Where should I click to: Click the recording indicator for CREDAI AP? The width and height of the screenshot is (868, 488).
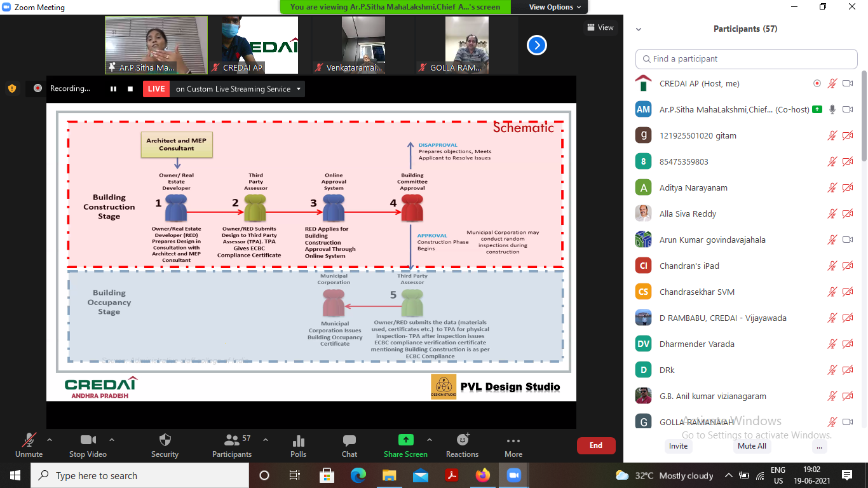[x=817, y=83]
